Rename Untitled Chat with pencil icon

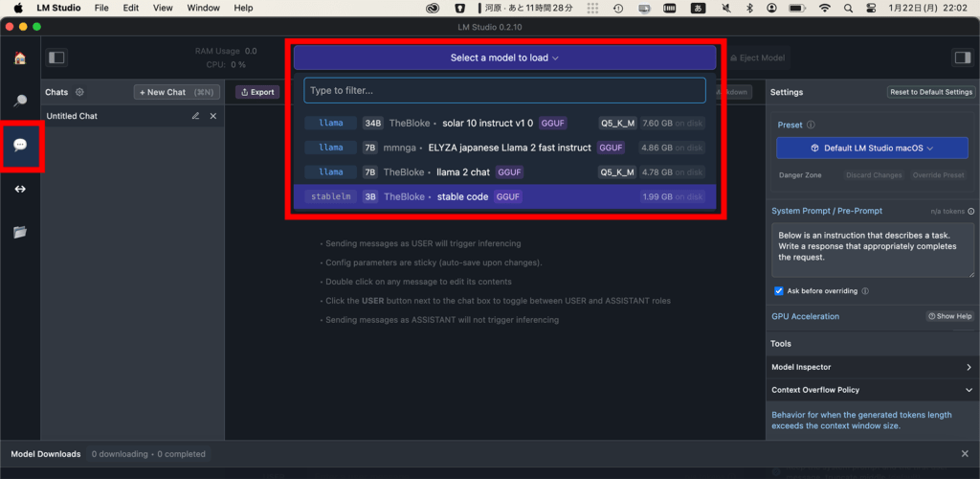[195, 116]
